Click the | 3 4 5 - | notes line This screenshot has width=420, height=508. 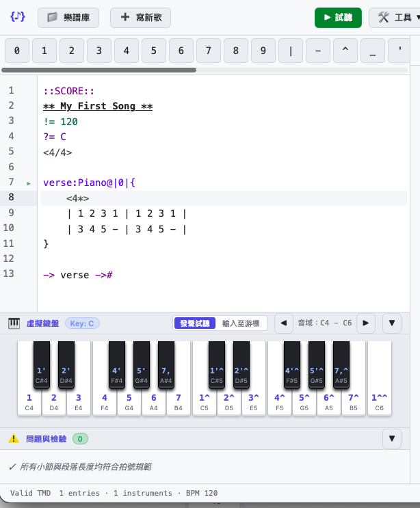127,229
